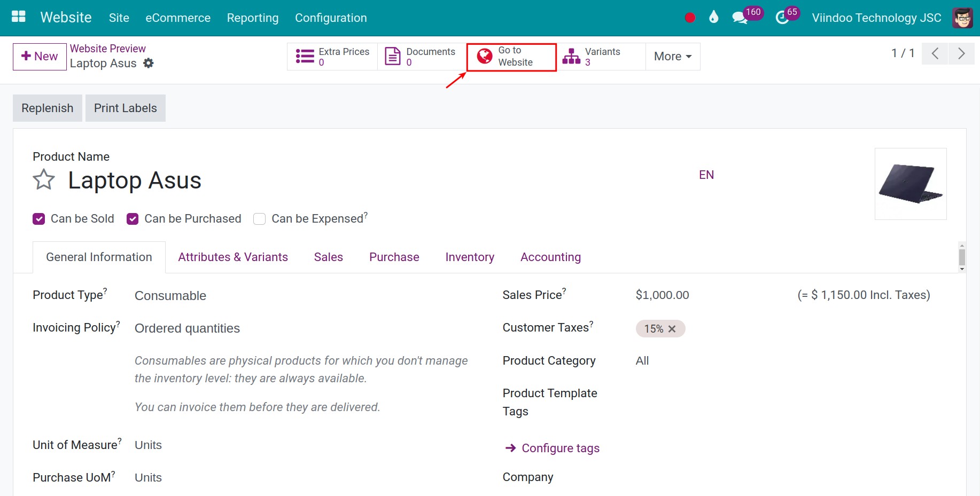This screenshot has width=980, height=496.
Task: Click the EN language translate button
Action: (706, 175)
